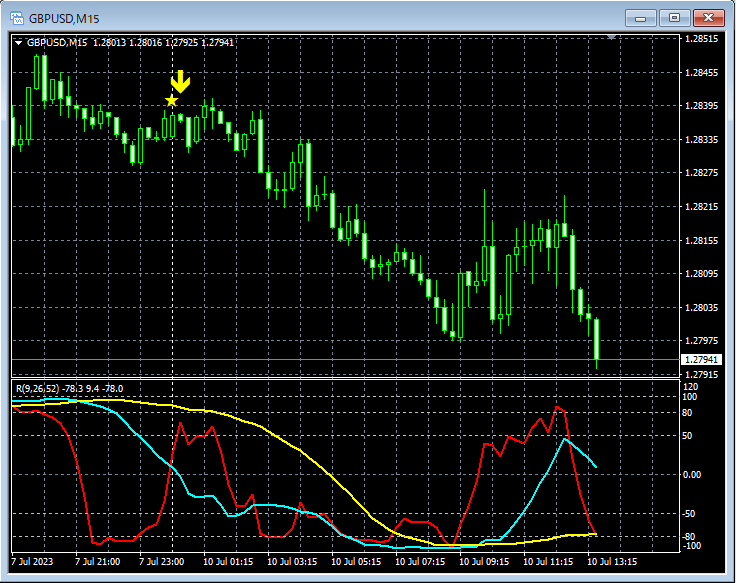
Task: Click the 7 Jul 2023 time label
Action: [32, 561]
